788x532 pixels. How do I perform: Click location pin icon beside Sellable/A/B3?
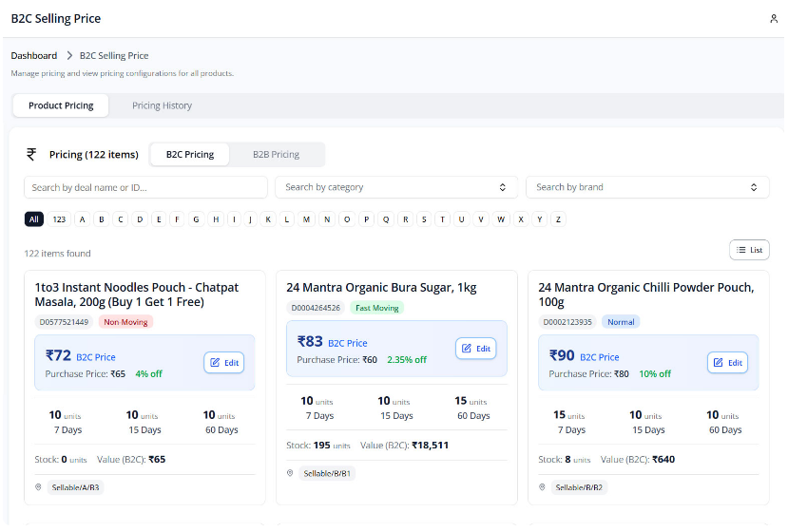coord(38,487)
